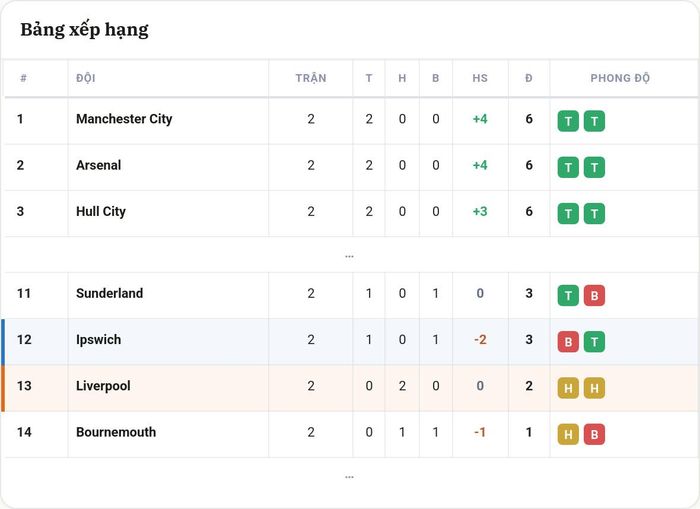700x509 pixels.
Task: Open the Manchester City team link
Action: click(124, 119)
